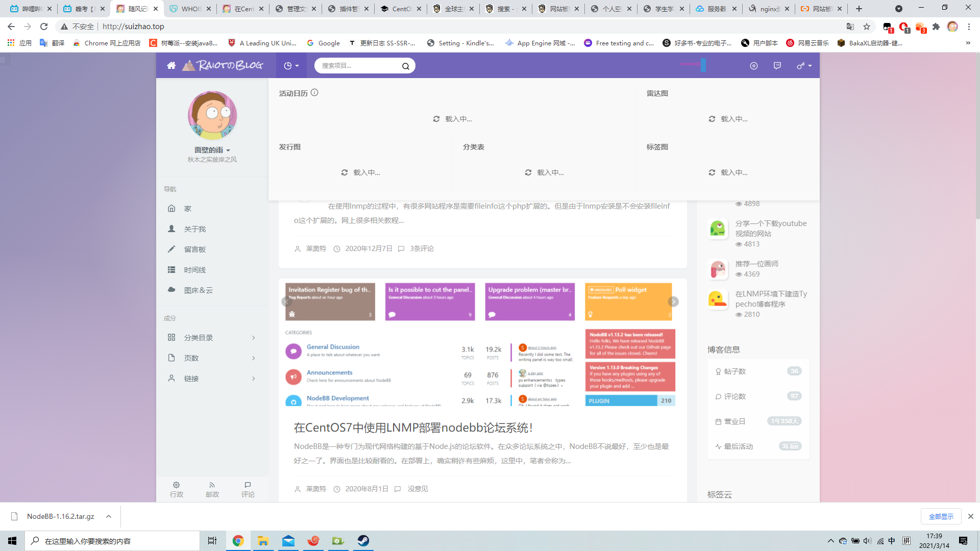This screenshot has width=980, height=551.
Task: Open 时间线 in sidebar navigation
Action: click(x=194, y=270)
